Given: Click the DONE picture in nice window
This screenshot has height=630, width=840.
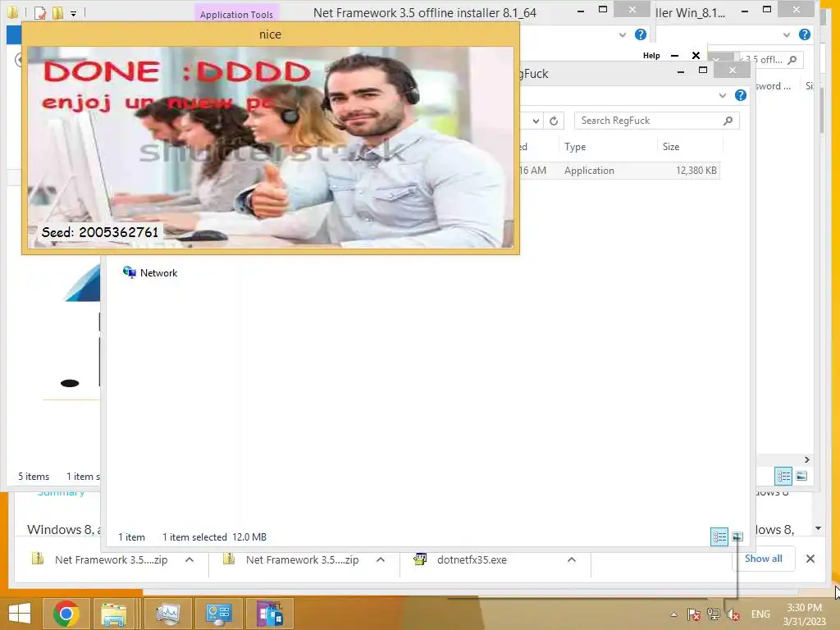Looking at the screenshot, I should [x=271, y=147].
